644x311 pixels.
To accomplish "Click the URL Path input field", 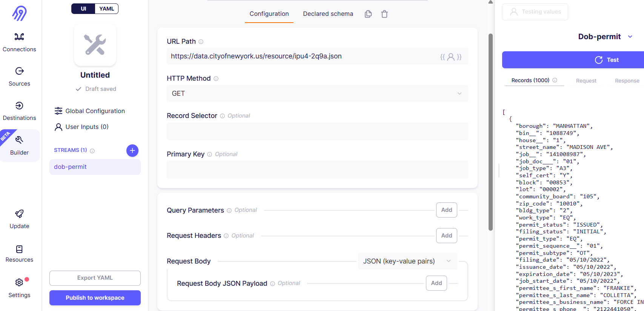I will [317, 56].
